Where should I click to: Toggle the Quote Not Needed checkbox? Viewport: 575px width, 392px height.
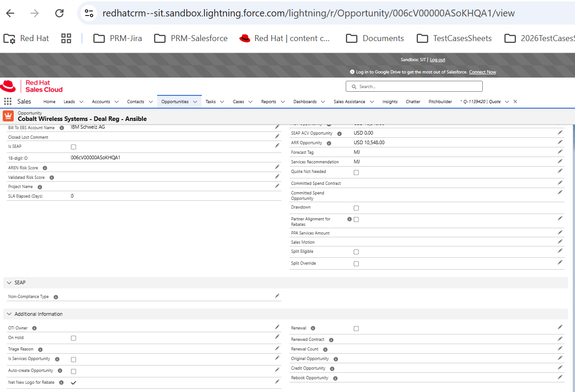(x=356, y=172)
